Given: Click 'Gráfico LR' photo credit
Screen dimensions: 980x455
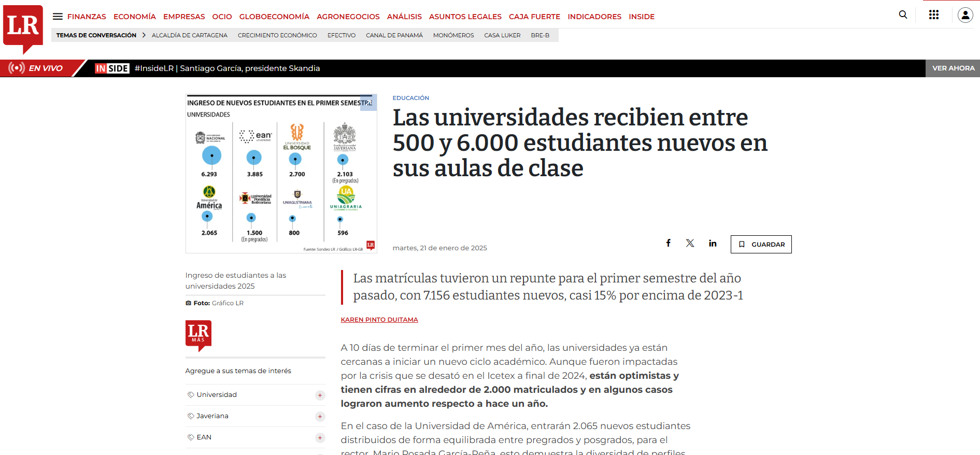Looking at the screenshot, I should [228, 303].
